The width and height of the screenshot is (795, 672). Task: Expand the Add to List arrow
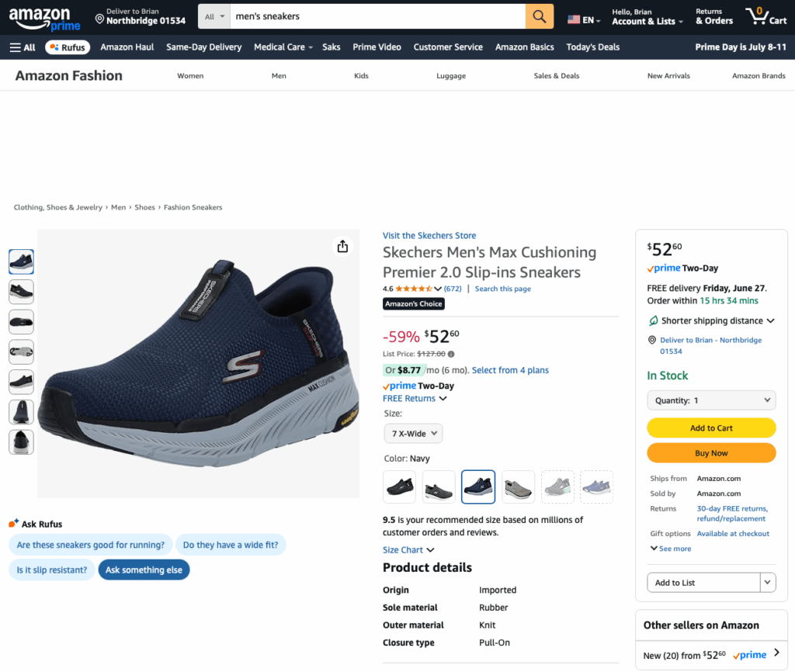(768, 582)
